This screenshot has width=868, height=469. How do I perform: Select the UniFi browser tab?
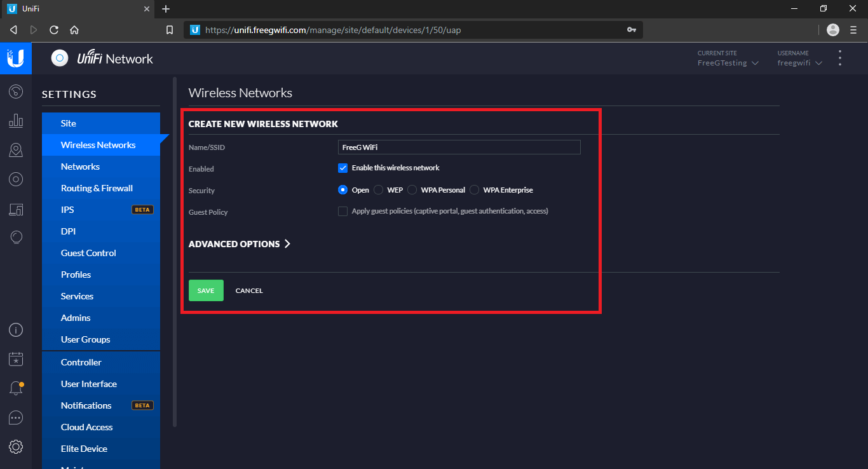click(x=77, y=9)
